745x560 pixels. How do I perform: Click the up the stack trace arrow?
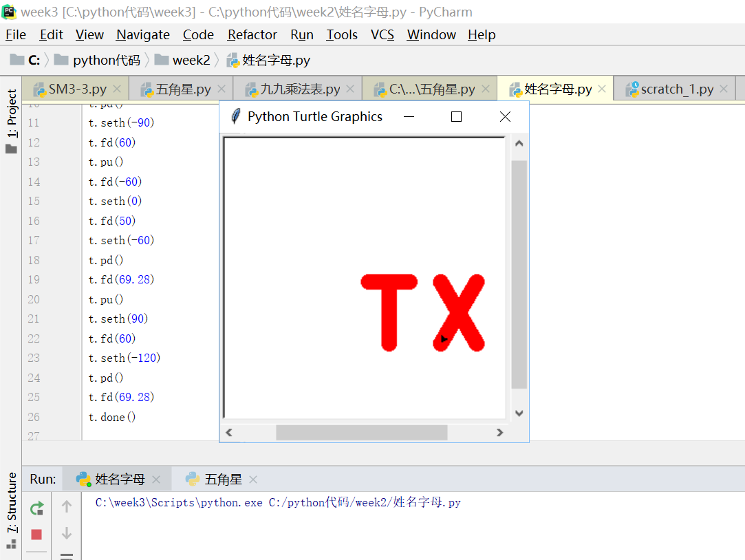[67, 507]
